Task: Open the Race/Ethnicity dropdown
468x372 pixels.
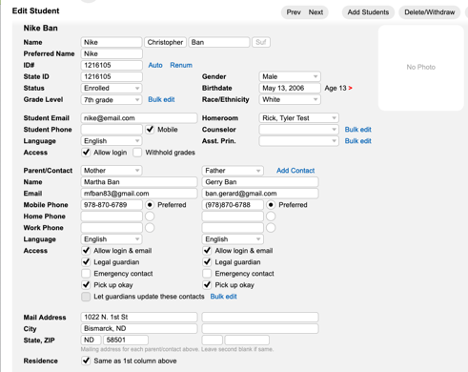Action: (x=290, y=99)
